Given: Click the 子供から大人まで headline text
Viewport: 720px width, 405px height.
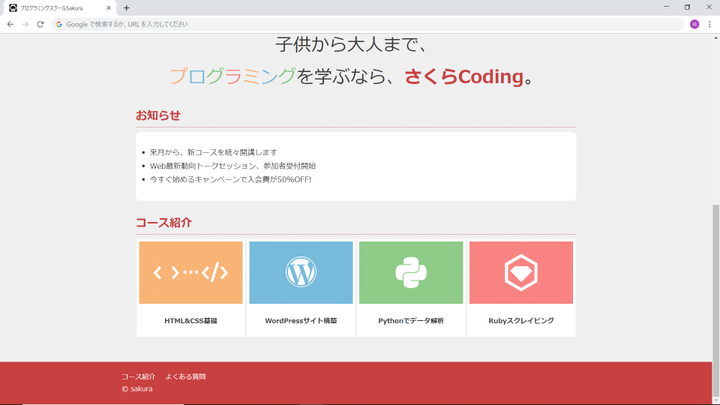Looking at the screenshot, I should [x=352, y=45].
